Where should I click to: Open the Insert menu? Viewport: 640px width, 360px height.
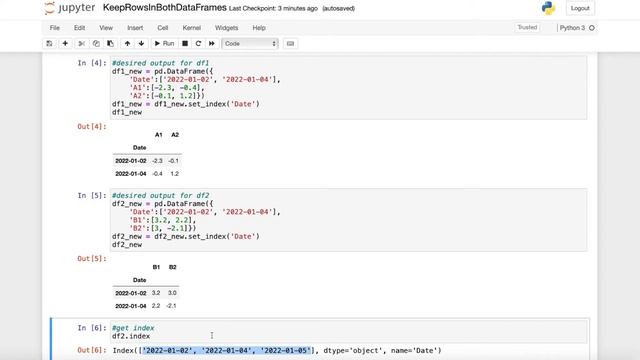(135, 28)
